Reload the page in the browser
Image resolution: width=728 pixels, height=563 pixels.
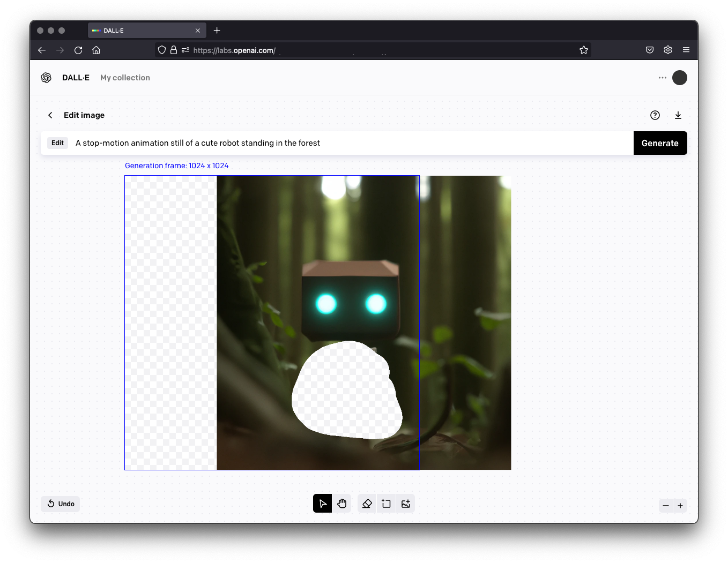tap(78, 50)
